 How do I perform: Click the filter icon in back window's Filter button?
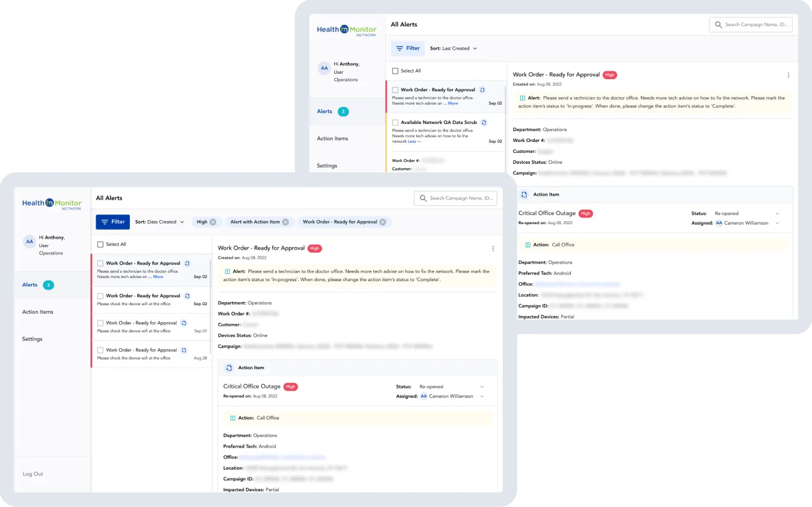tap(400, 48)
